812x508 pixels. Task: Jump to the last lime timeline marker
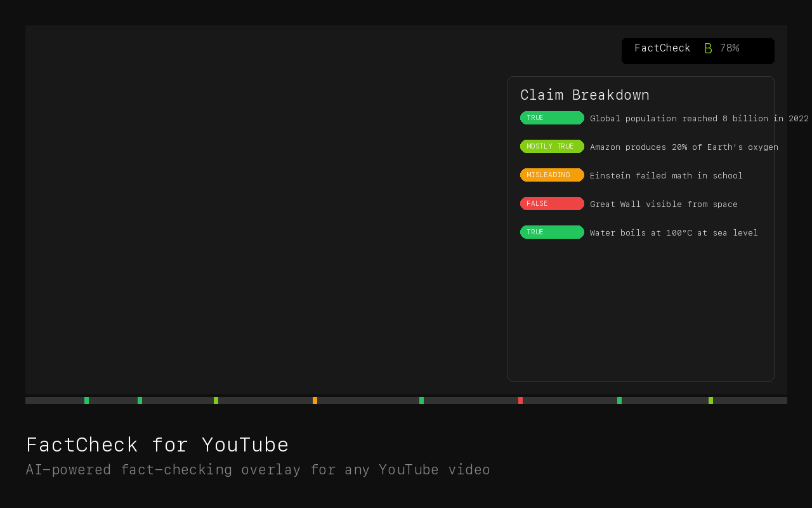710,400
